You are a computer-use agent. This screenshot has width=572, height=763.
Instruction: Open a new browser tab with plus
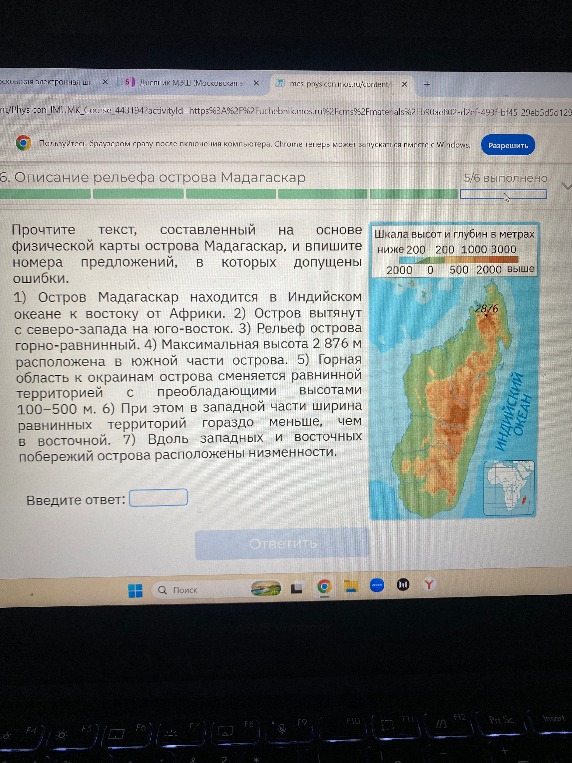coord(427,84)
